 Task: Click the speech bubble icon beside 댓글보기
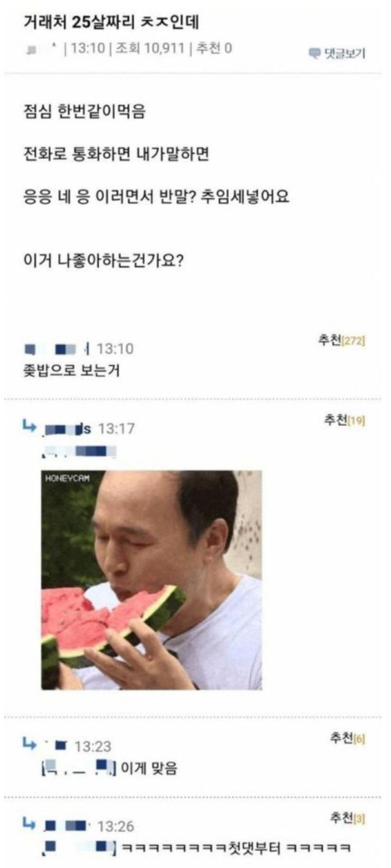tap(315, 53)
